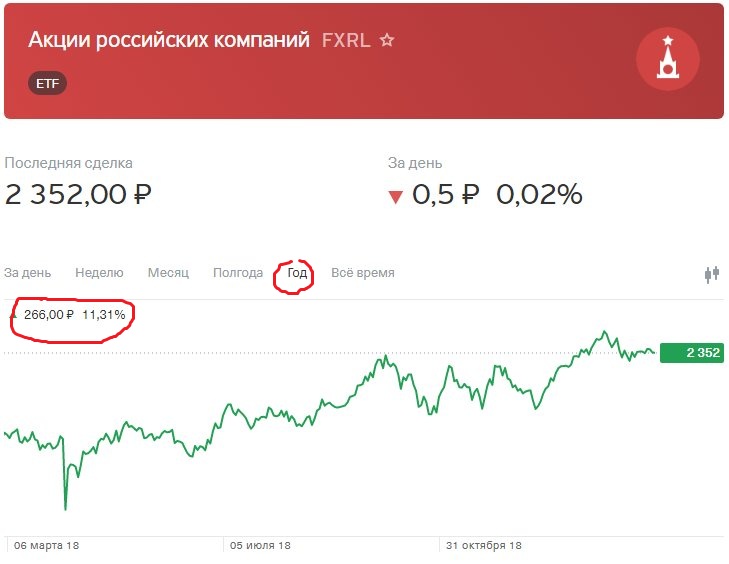The height and width of the screenshot is (564, 729).
Task: Switch chart to 'Месяц' period
Action: (x=168, y=272)
